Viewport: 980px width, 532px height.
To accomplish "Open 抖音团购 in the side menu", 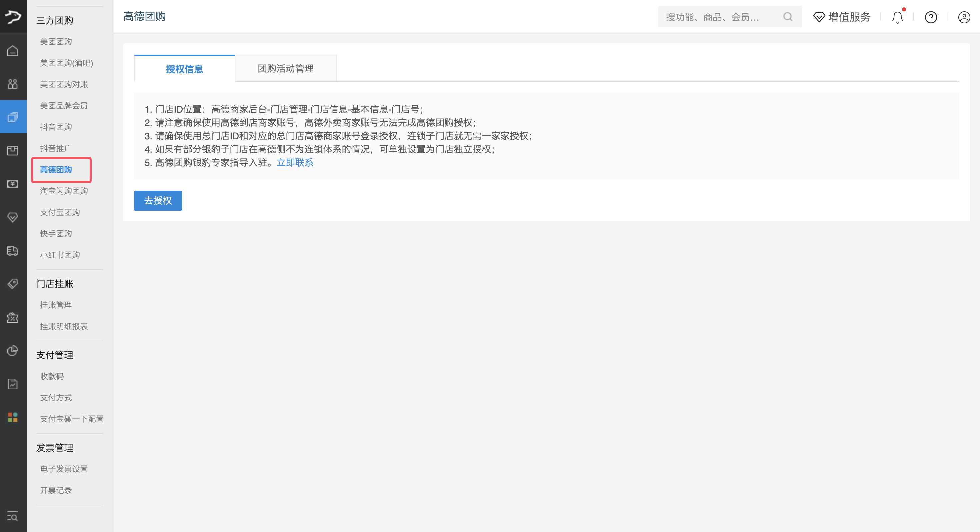I will pos(56,127).
